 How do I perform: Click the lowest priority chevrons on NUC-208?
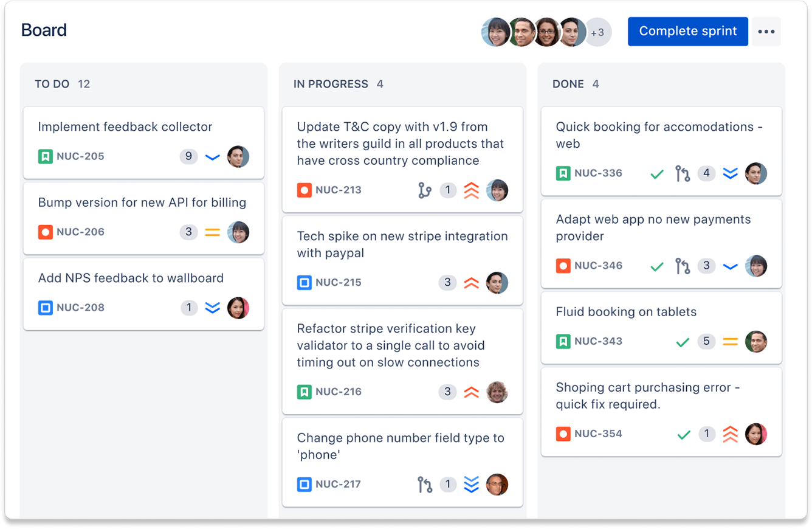pos(212,308)
